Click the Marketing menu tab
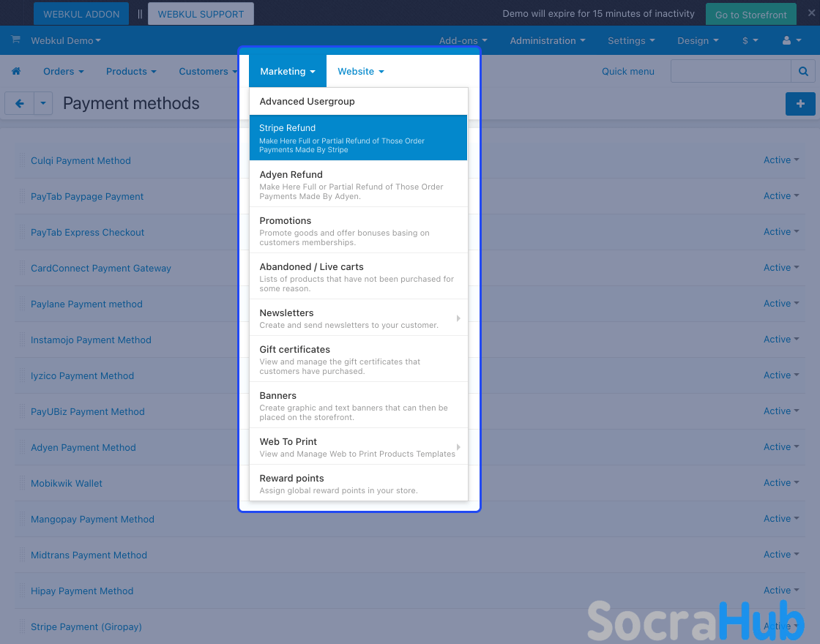The image size is (820, 644). (288, 71)
